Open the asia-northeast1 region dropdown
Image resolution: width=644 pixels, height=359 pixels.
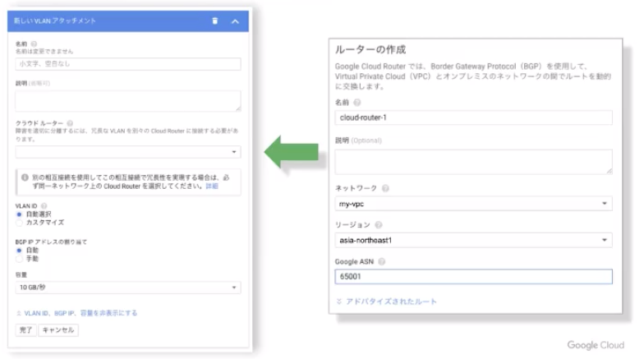pyautogui.click(x=473, y=240)
